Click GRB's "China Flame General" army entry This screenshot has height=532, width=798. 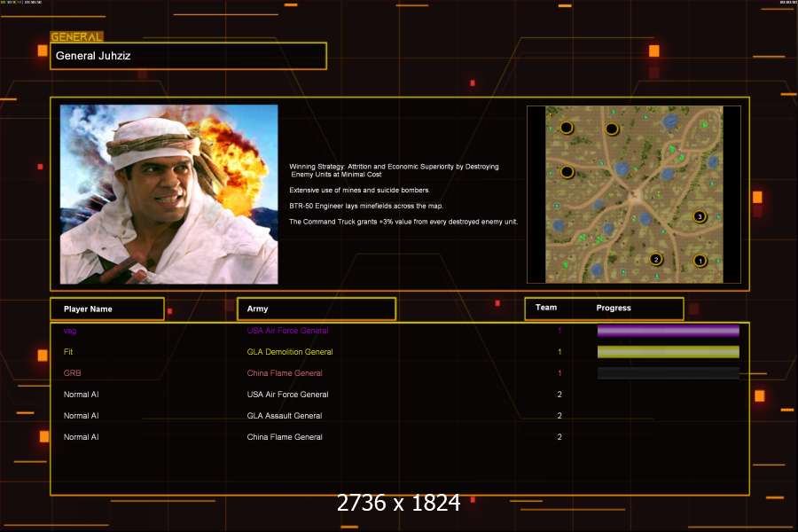(285, 373)
